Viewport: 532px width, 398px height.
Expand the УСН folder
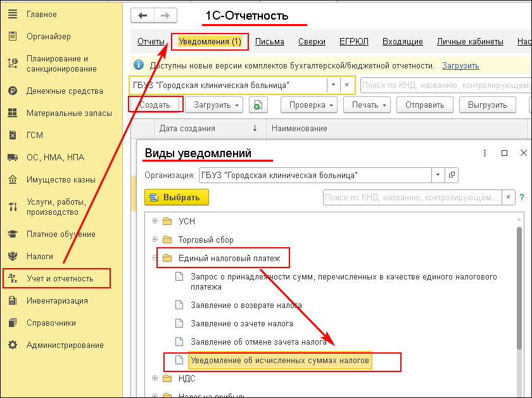tap(155, 221)
